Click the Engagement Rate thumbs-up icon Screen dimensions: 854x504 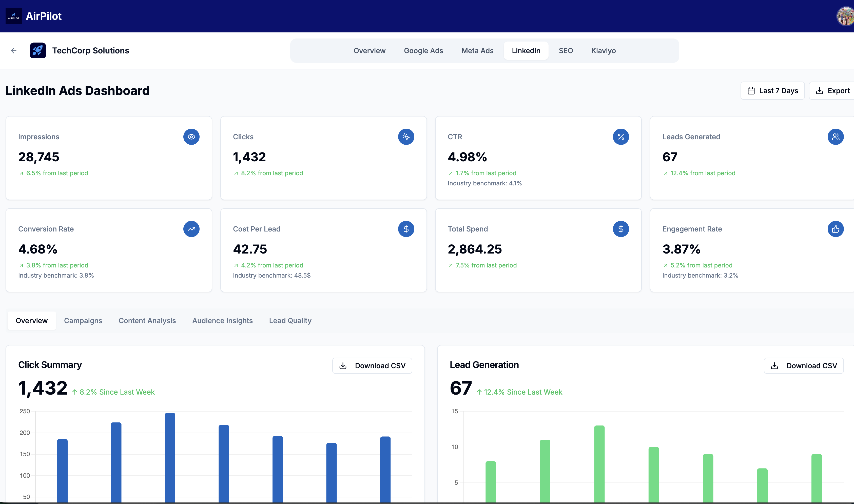pyautogui.click(x=836, y=228)
